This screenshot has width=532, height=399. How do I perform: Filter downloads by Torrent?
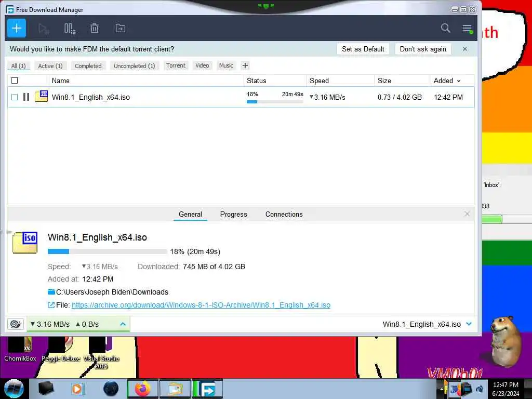[176, 65]
